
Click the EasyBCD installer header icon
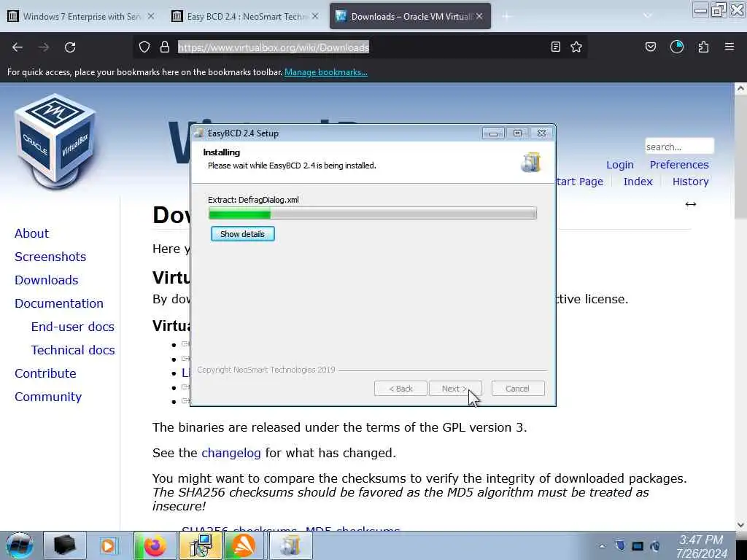coord(531,163)
